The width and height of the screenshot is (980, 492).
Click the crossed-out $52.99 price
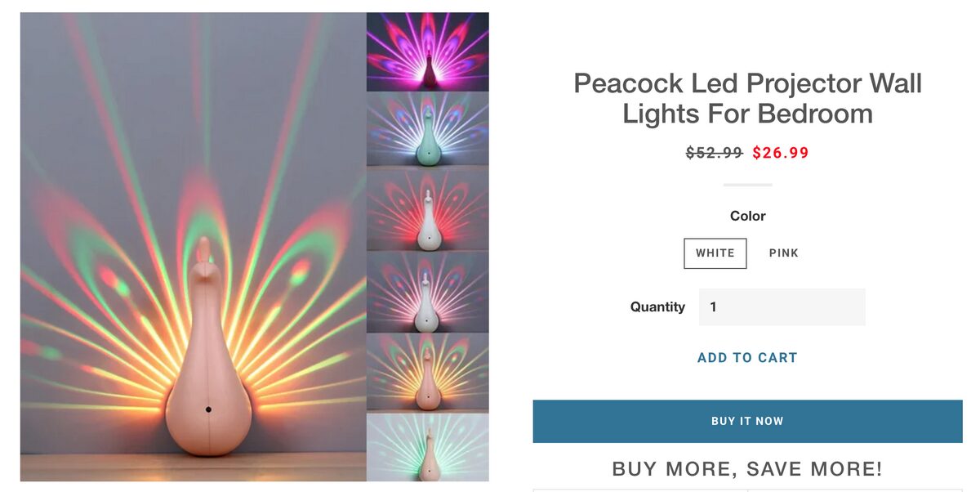(x=716, y=152)
